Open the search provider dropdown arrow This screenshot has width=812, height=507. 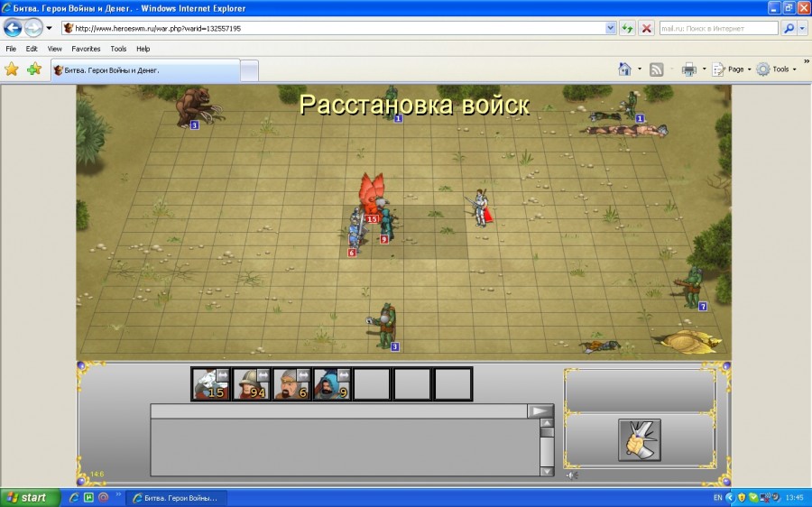(x=803, y=29)
